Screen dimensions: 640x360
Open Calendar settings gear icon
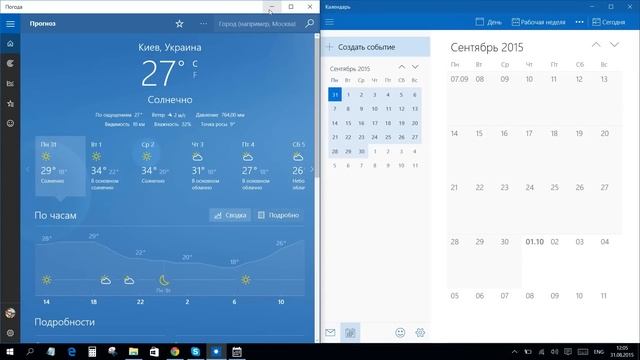420,333
